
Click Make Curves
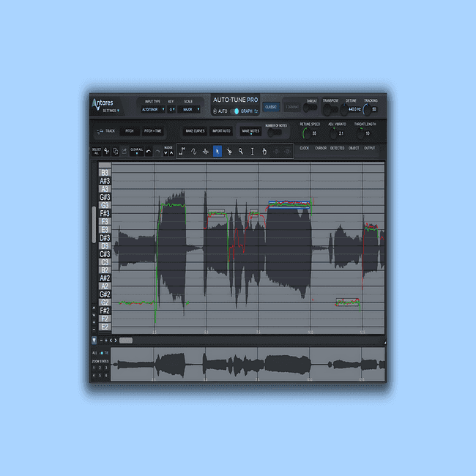195,131
